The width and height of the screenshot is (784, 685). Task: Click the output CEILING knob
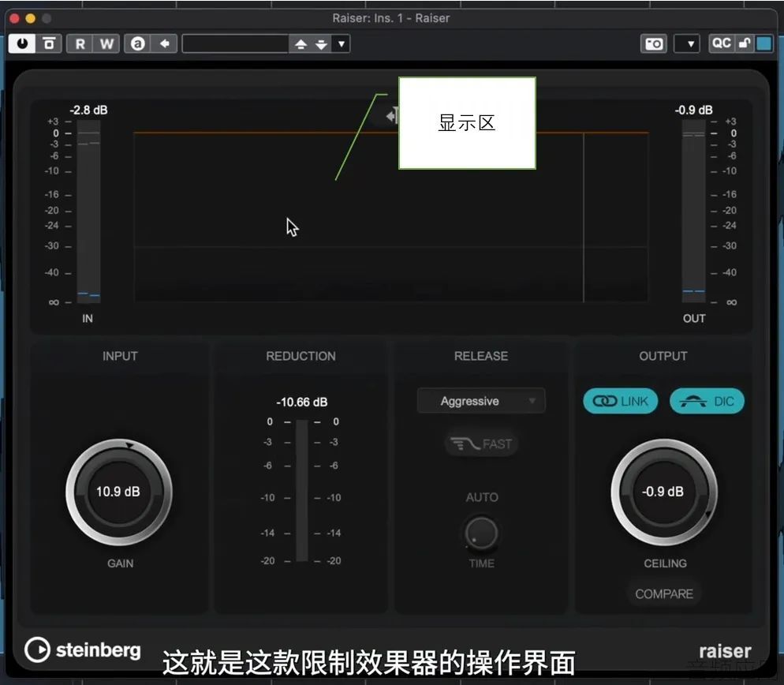coord(664,492)
